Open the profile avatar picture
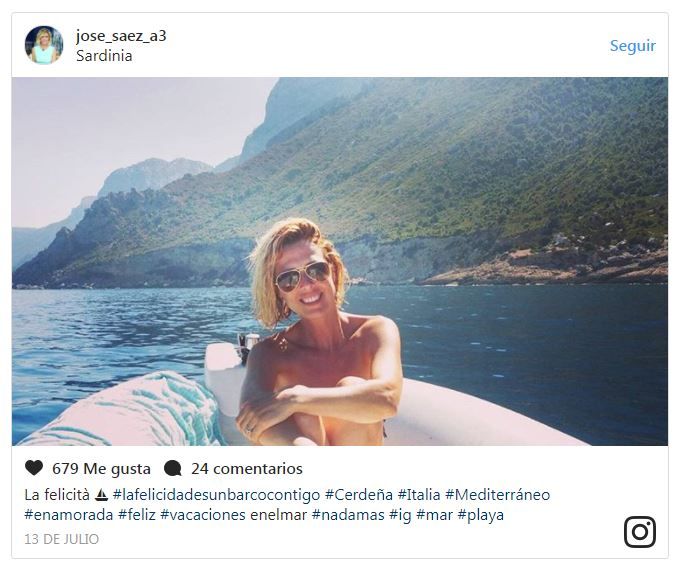Screen dimensions: 680x575 (x=44, y=45)
